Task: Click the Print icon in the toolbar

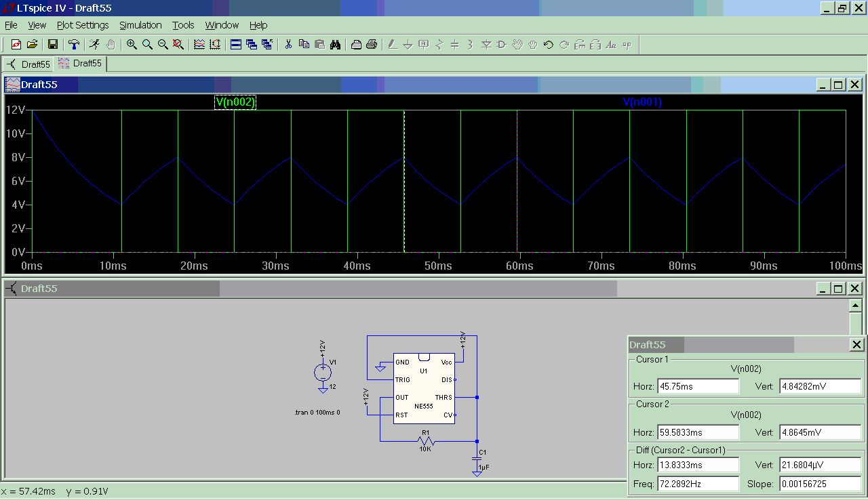Action: (372, 45)
